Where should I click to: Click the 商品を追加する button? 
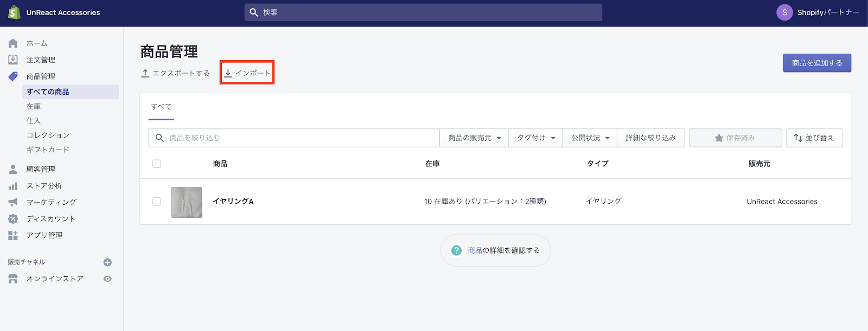816,63
